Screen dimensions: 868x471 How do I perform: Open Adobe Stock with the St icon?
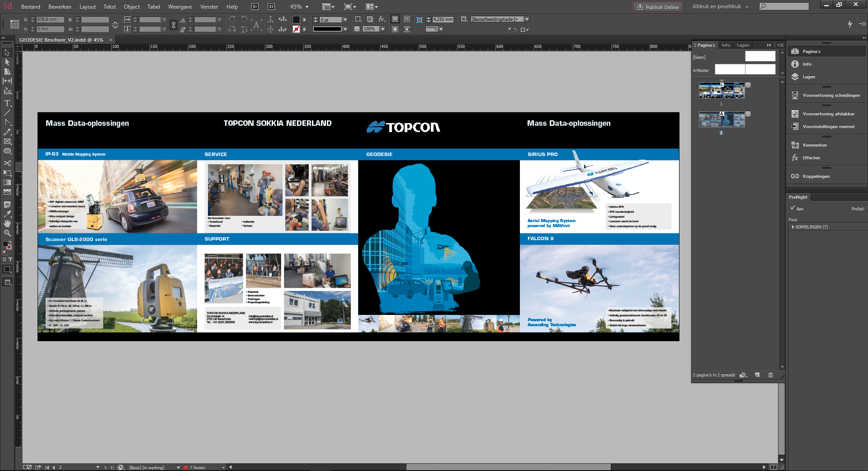click(x=271, y=7)
